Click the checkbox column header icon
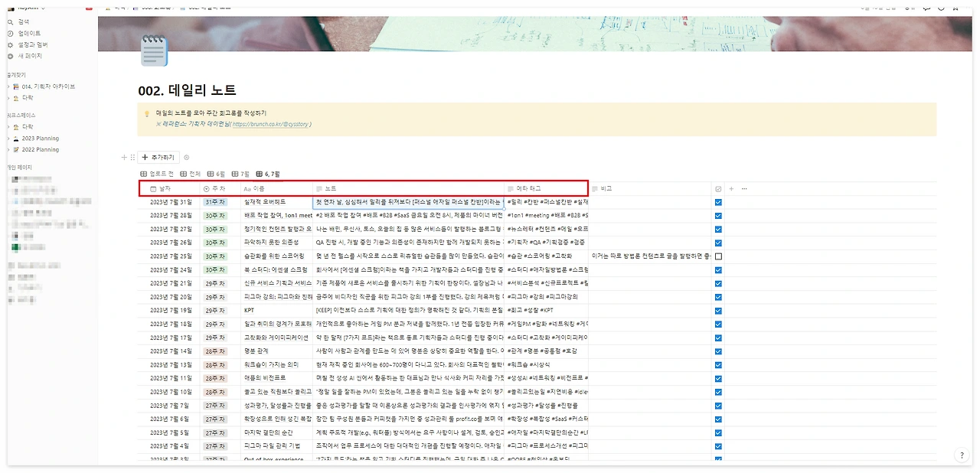Viewport: 980px width, 473px height. click(x=717, y=188)
